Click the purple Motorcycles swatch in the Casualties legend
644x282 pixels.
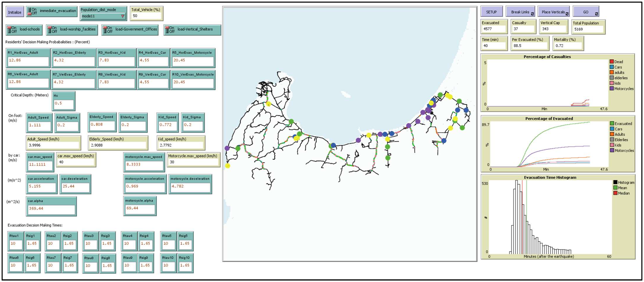click(611, 89)
